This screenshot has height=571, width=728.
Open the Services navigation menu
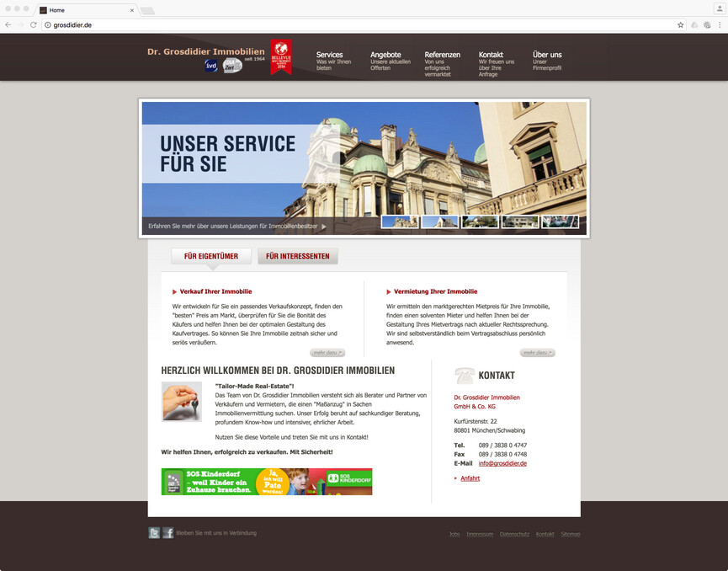(329, 55)
